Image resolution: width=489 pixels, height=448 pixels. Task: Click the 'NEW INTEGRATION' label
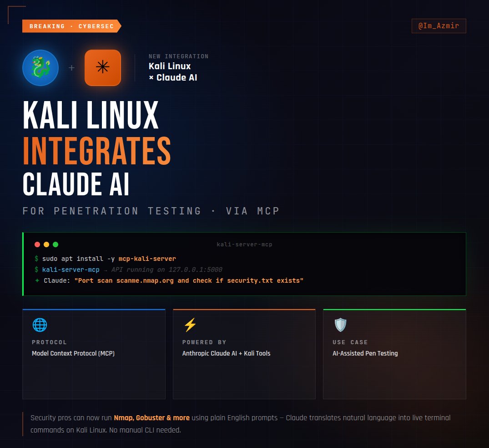(178, 56)
